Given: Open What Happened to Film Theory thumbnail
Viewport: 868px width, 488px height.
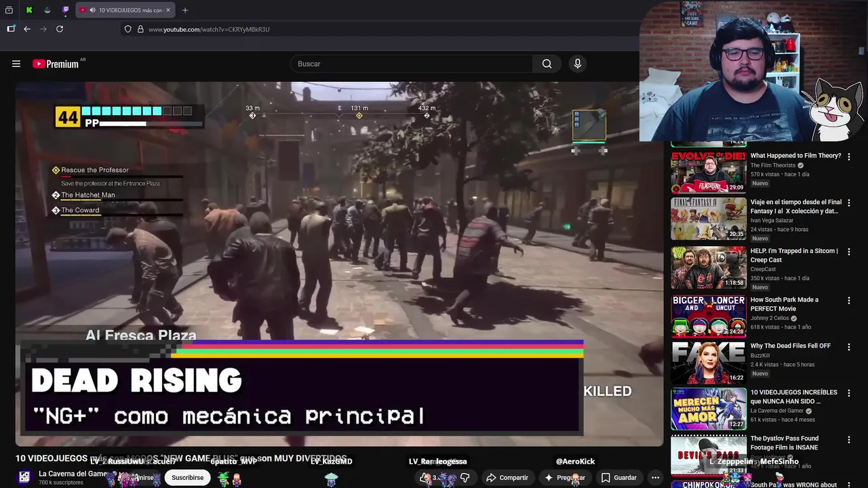Looking at the screenshot, I should pos(709,171).
